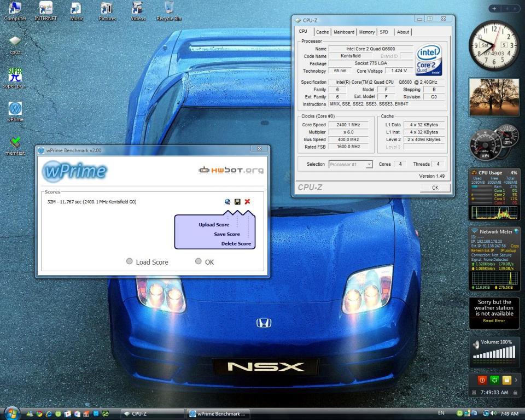Click the Intel Core 2 Quad logo
This screenshot has width=525, height=420.
click(x=429, y=60)
